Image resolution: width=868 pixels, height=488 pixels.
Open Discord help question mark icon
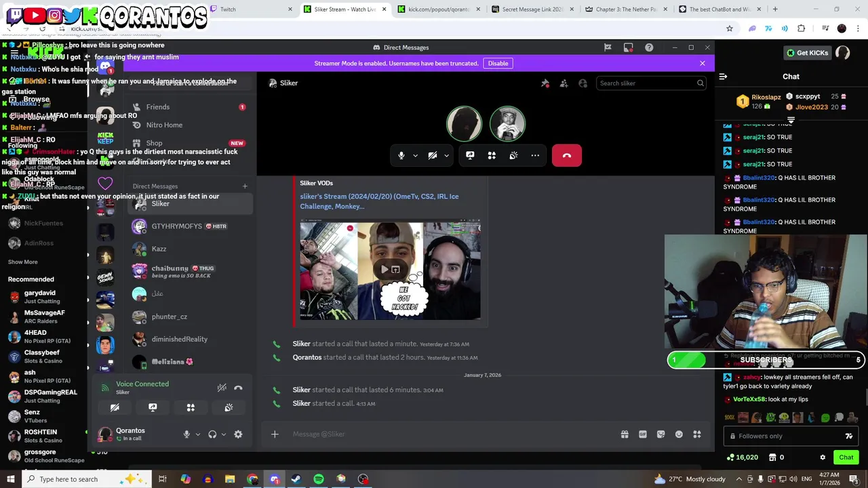click(x=649, y=47)
